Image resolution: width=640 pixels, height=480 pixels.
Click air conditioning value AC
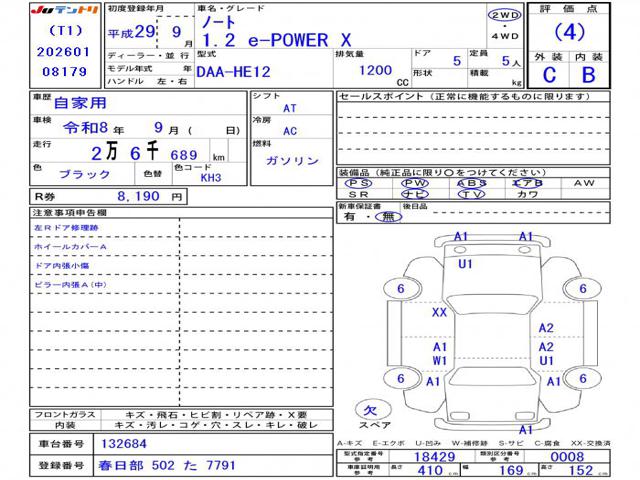[290, 131]
